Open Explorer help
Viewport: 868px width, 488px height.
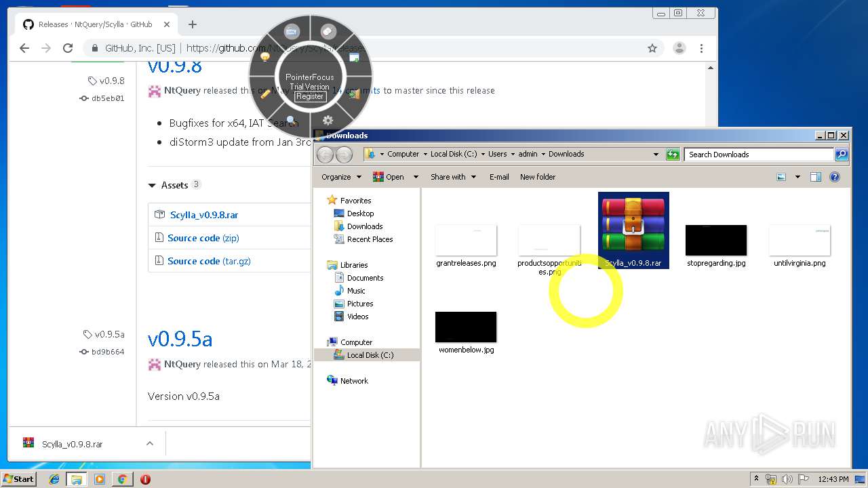pyautogui.click(x=835, y=177)
